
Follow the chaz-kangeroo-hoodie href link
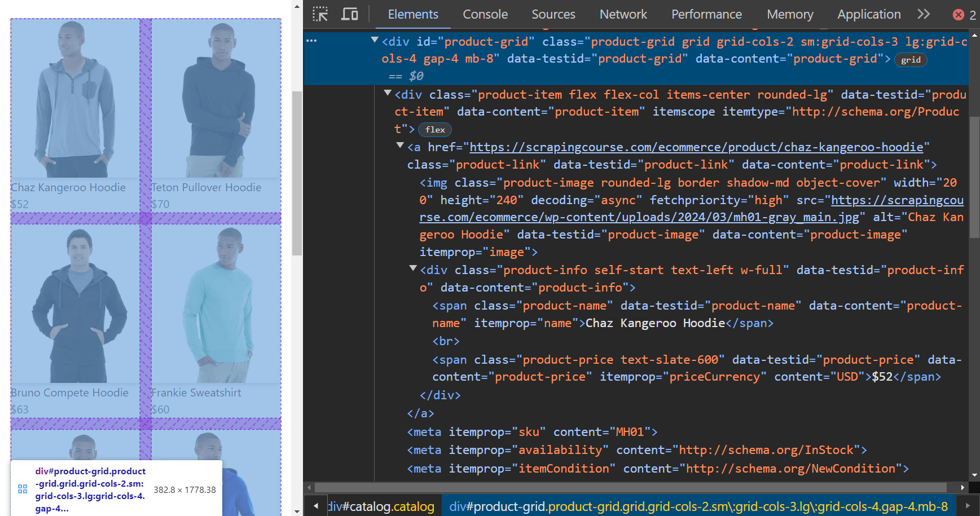(x=696, y=147)
